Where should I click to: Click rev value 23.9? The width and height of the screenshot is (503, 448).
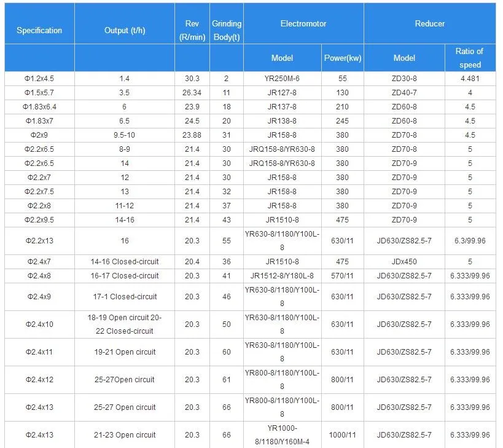point(192,107)
